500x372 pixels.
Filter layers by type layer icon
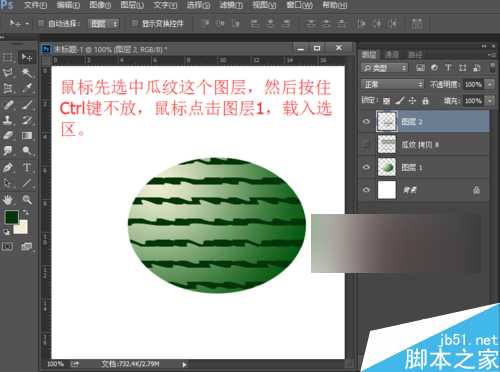point(448,68)
